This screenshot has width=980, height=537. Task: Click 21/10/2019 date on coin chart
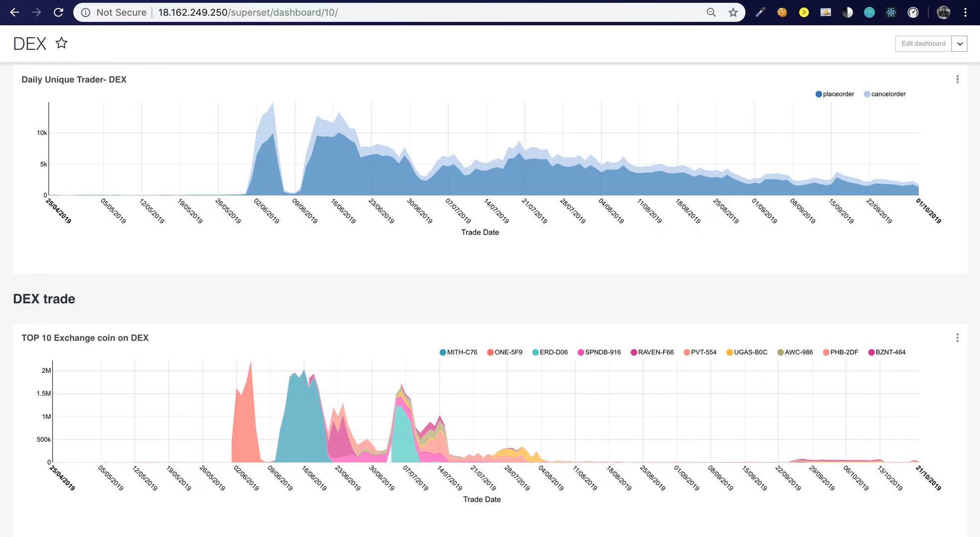click(928, 478)
